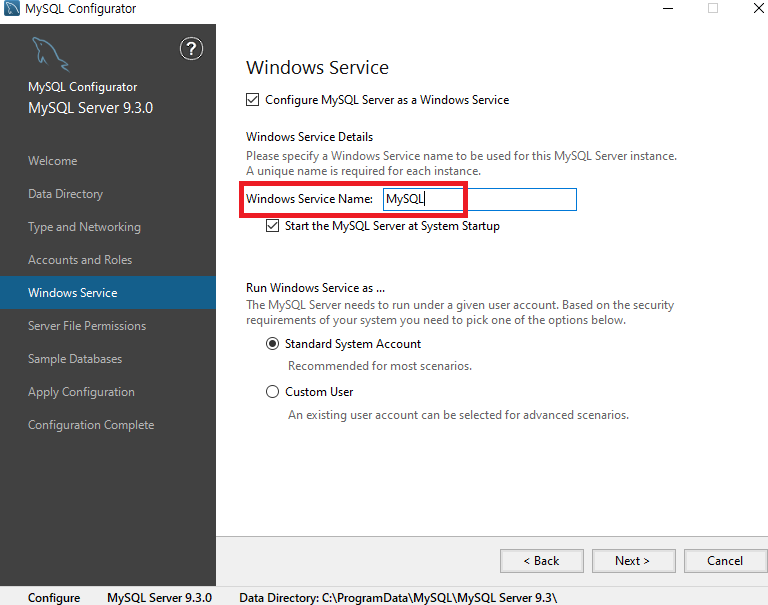Click the Windows Service Details label
768x605 pixels.
pos(310,137)
